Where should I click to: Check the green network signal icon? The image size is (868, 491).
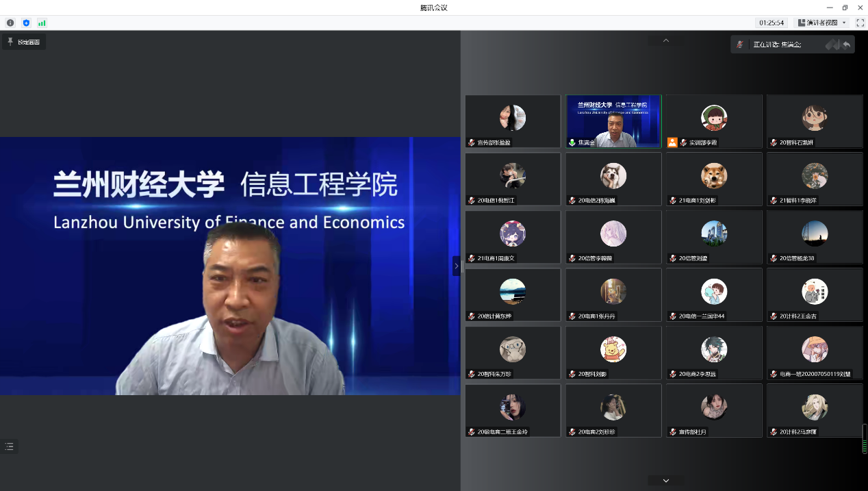42,23
